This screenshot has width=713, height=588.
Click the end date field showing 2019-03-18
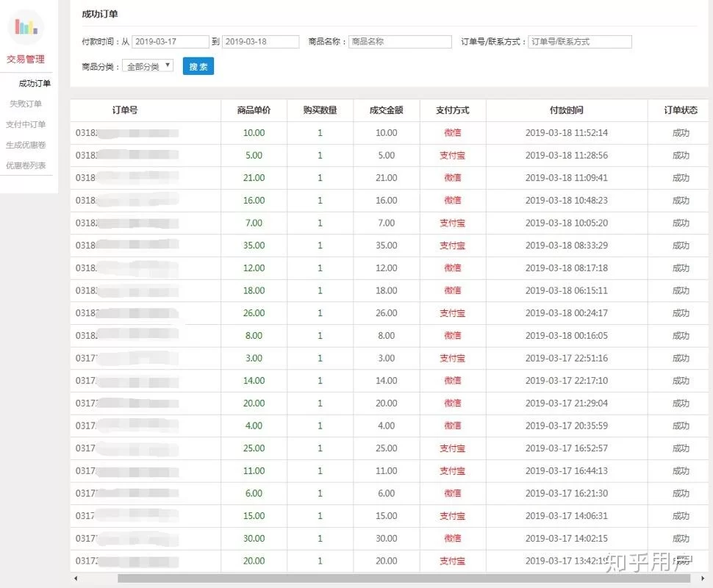pos(262,42)
